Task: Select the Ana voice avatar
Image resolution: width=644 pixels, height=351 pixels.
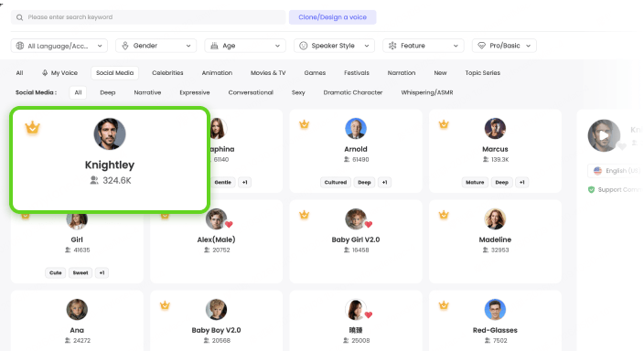Action: [77, 310]
